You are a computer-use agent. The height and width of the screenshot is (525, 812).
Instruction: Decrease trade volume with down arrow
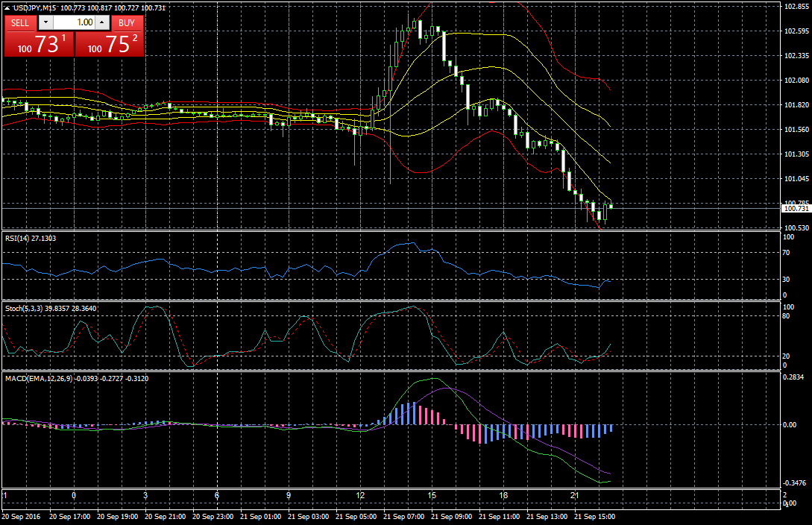[45, 22]
